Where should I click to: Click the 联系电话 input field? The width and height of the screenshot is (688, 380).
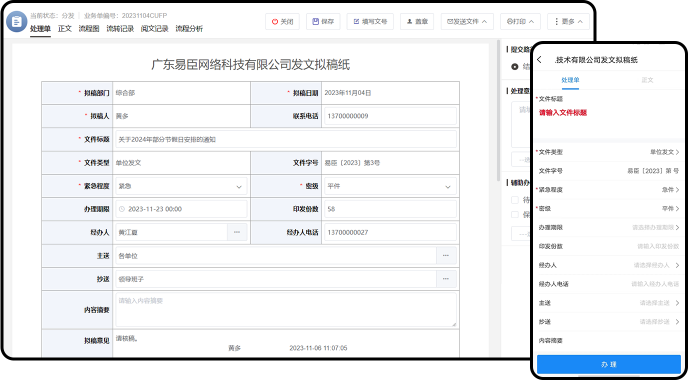(x=390, y=116)
